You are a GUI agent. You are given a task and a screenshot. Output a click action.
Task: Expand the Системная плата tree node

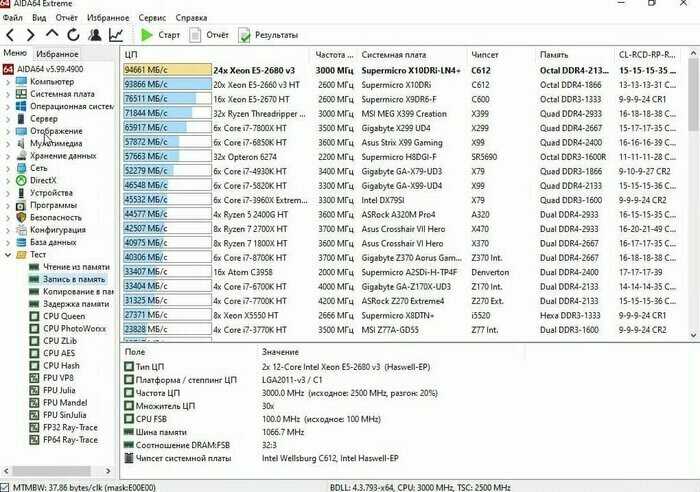coord(8,95)
